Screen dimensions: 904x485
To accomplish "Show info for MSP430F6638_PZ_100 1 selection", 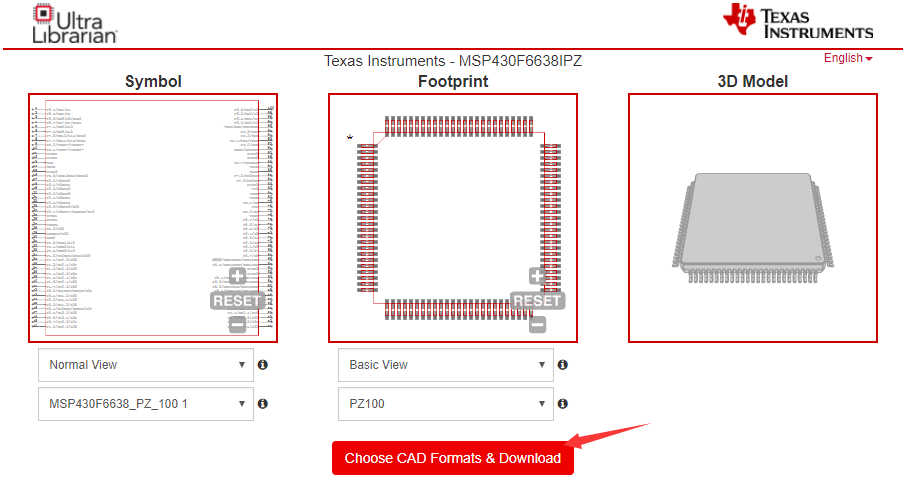I will [x=263, y=404].
